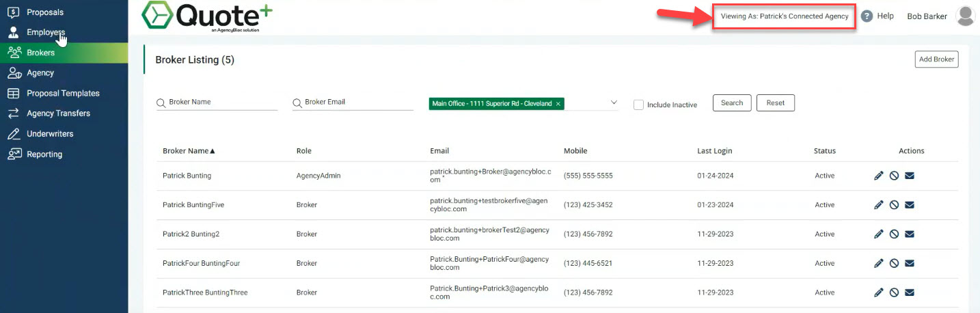This screenshot has height=313, width=980.
Task: Click Viewing As: Patrick's Connected Agency
Action: [785, 16]
